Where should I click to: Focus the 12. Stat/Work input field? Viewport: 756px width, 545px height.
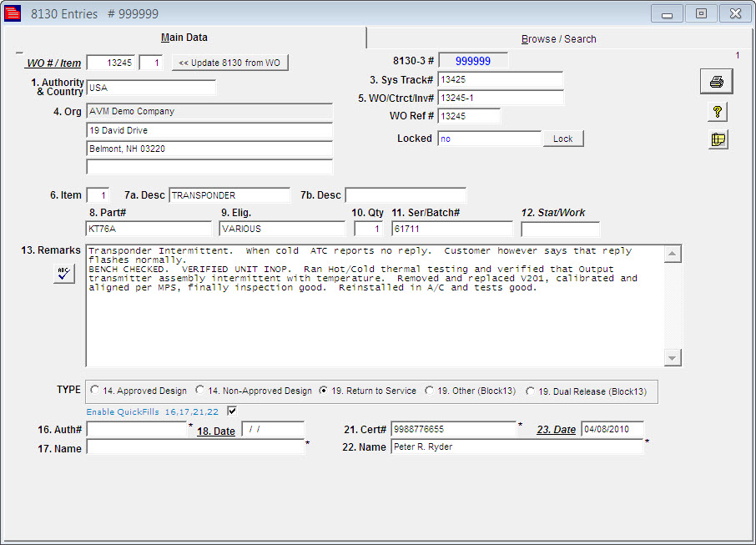[560, 229]
